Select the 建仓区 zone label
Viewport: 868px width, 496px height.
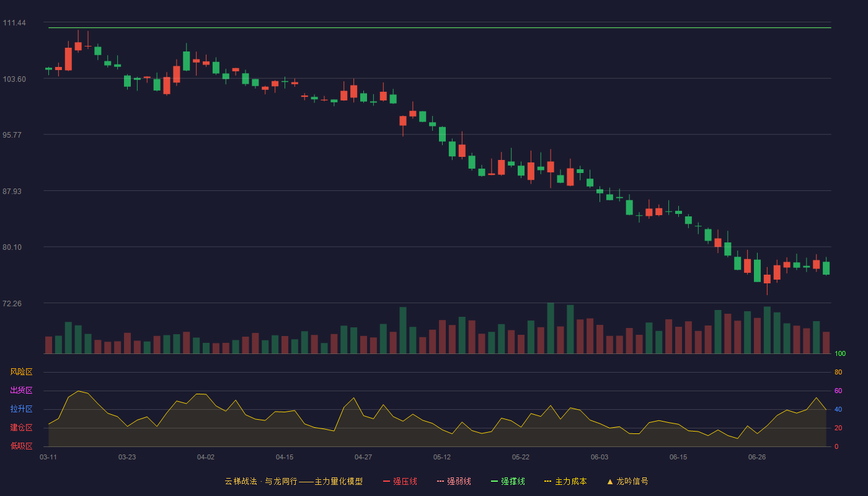coord(21,428)
